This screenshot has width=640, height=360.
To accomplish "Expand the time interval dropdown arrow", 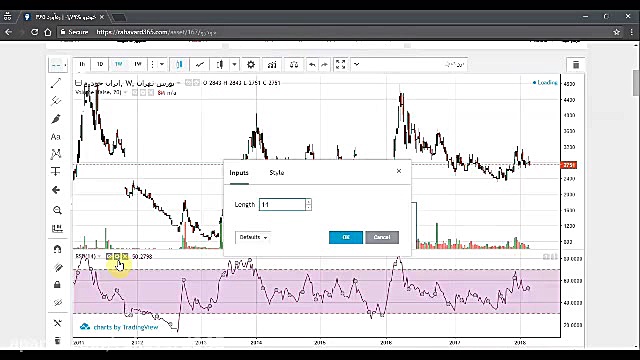I will [162, 64].
